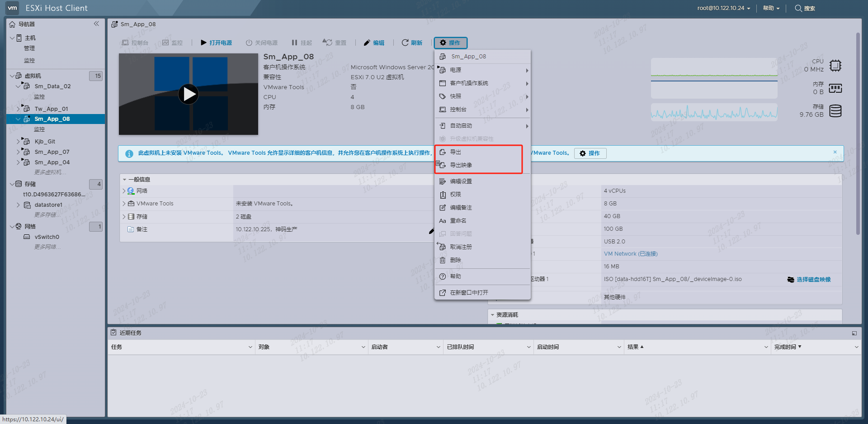
Task: Collapse the navigator panel with double chevron
Action: (x=96, y=24)
